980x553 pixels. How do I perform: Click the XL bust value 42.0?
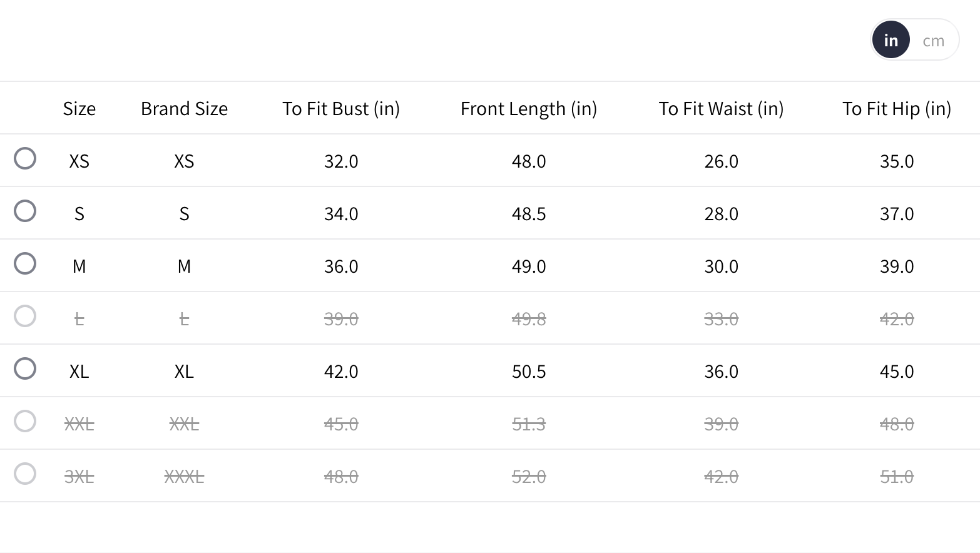click(x=341, y=372)
